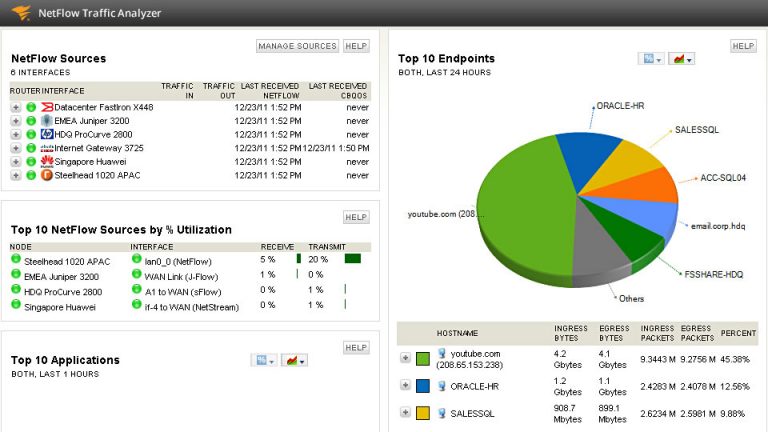Click the green youtube.com color swatch in table
The height and width of the screenshot is (432, 768).
coord(423,358)
